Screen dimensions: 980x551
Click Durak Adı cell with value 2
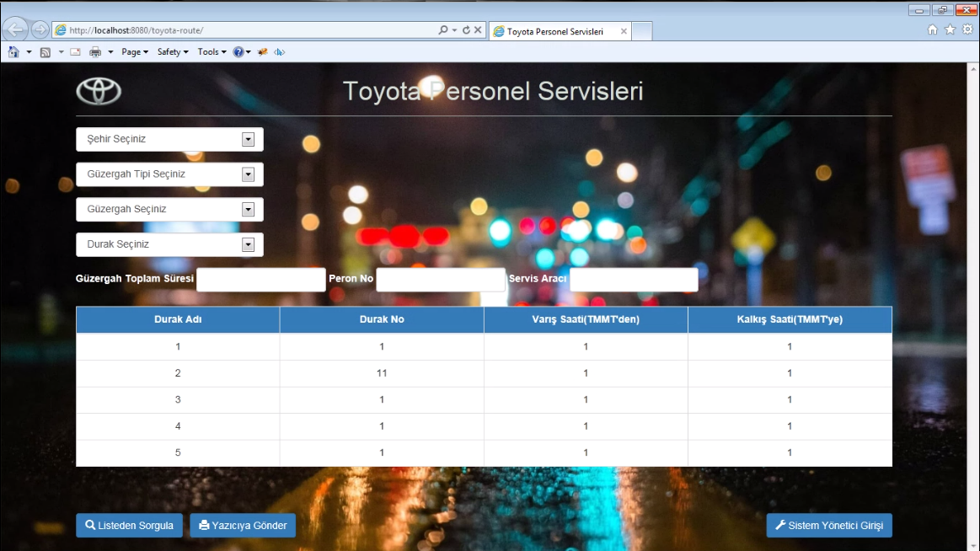(178, 373)
